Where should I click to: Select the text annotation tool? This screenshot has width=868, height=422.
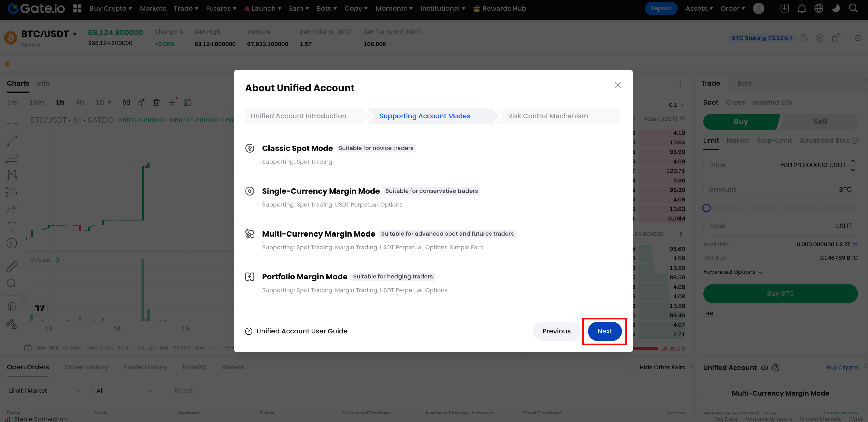click(12, 226)
